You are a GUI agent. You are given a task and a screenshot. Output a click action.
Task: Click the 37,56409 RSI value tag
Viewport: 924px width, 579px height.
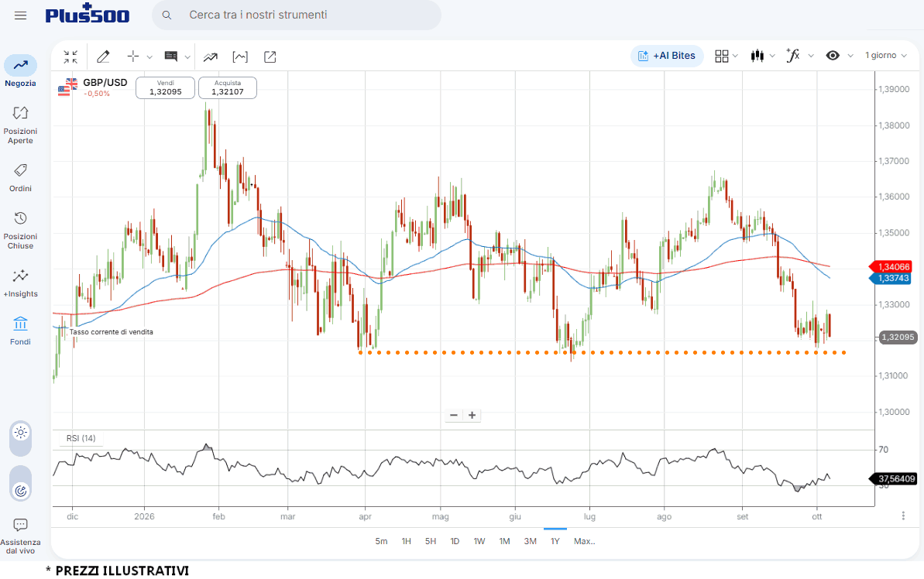coord(894,479)
